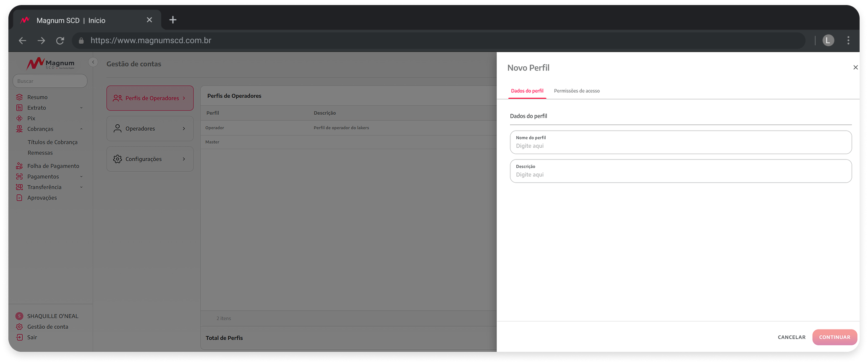Collapse the Cobranças submenu arrow
The height and width of the screenshot is (364, 868).
point(81,129)
